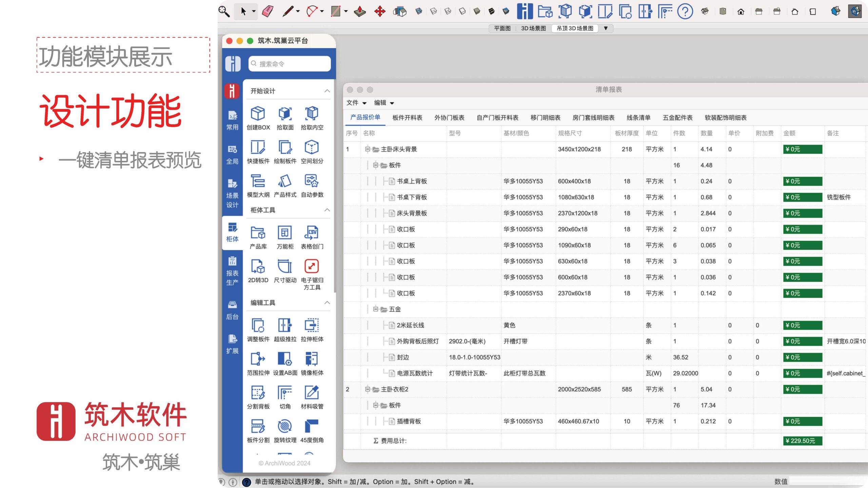Collapse the 柜体工具 section
This screenshot has height=488, width=868.
(327, 210)
